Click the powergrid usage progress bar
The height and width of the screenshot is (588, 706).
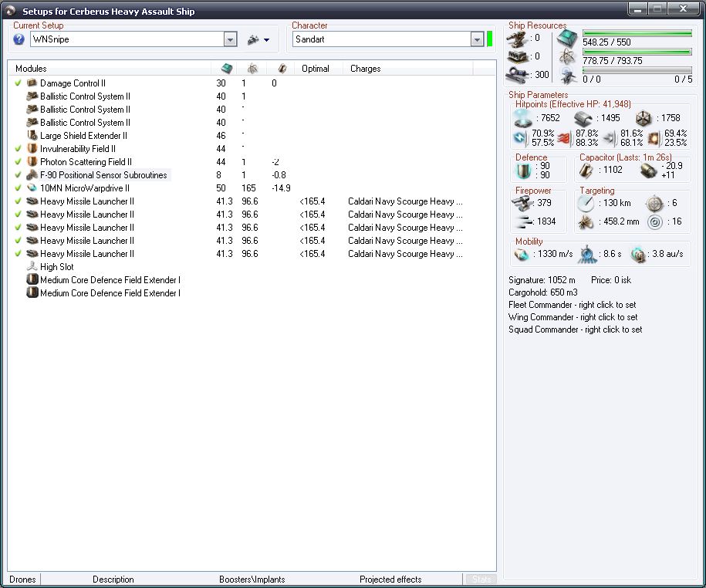[637, 52]
